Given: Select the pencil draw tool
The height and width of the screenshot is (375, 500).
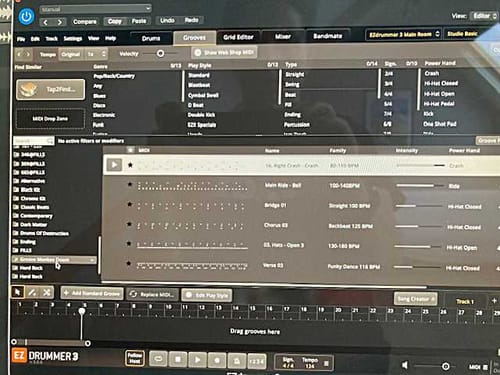Looking at the screenshot, I should (x=32, y=292).
